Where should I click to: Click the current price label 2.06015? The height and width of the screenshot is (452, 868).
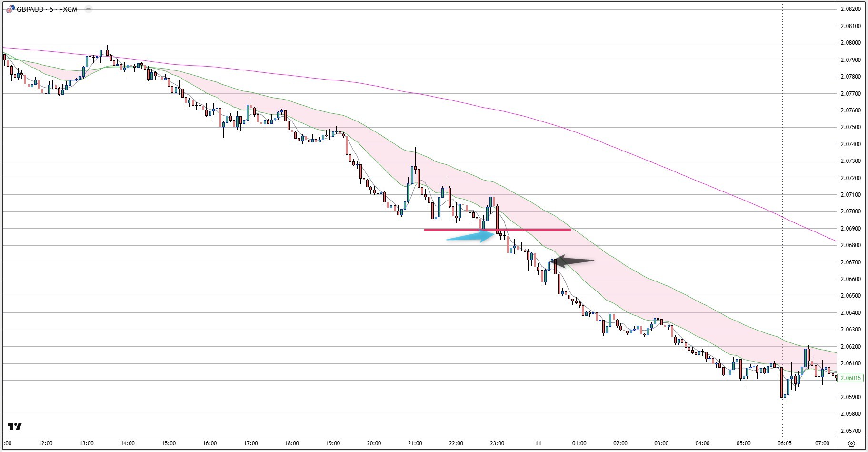click(x=850, y=378)
